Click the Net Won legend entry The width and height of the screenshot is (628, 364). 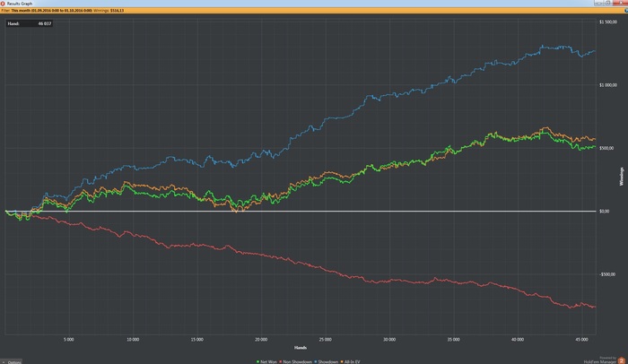pyautogui.click(x=266, y=361)
